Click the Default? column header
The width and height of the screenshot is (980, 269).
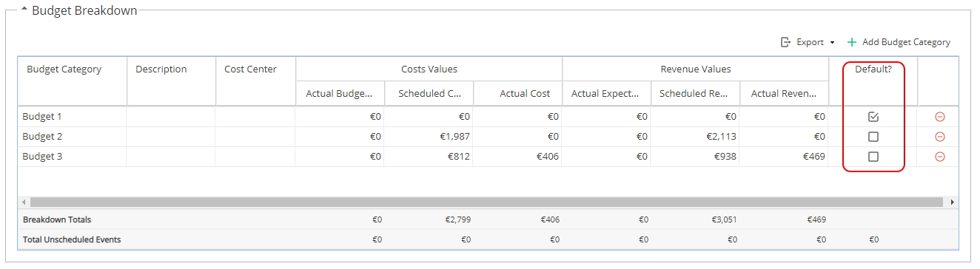(873, 81)
